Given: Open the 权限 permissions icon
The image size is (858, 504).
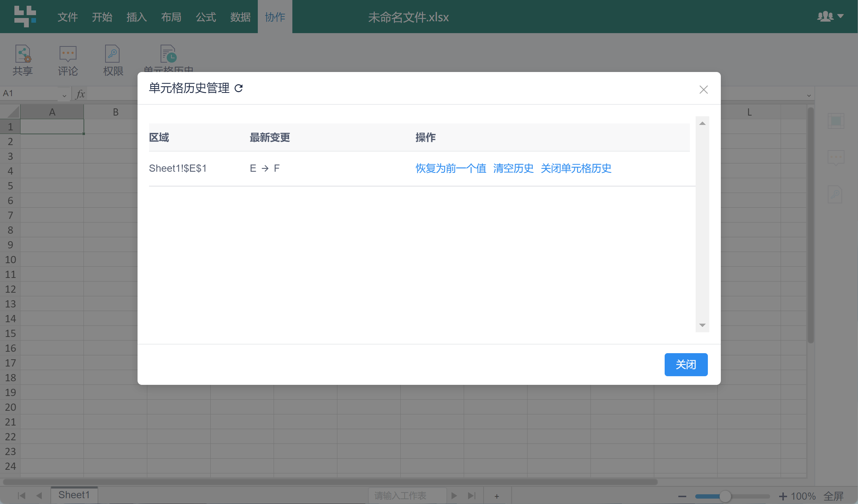Looking at the screenshot, I should click(113, 60).
